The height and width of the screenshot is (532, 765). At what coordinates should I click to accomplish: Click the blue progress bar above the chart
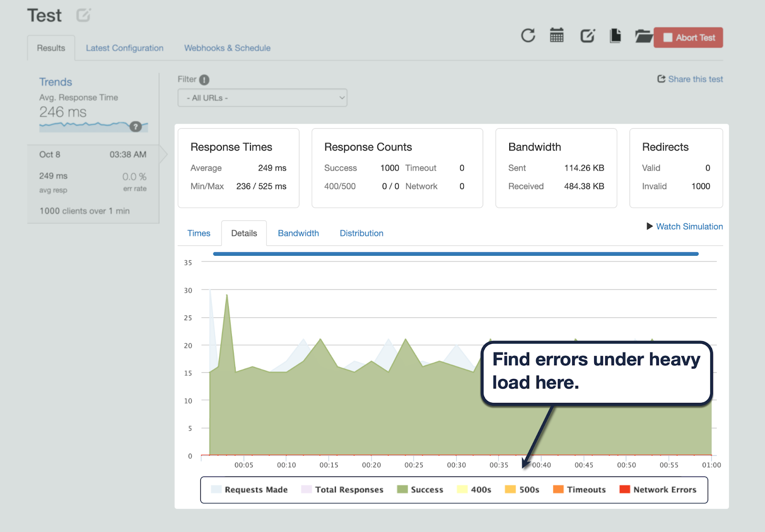coord(456,254)
